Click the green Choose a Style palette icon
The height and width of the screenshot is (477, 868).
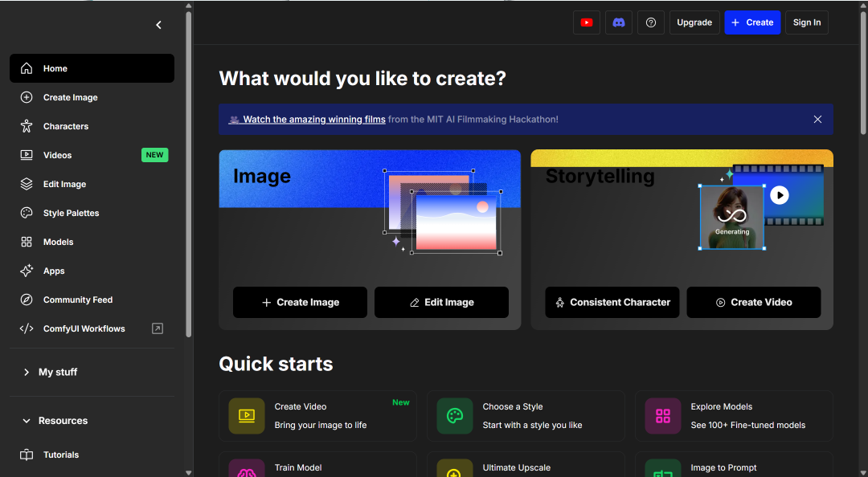click(455, 416)
